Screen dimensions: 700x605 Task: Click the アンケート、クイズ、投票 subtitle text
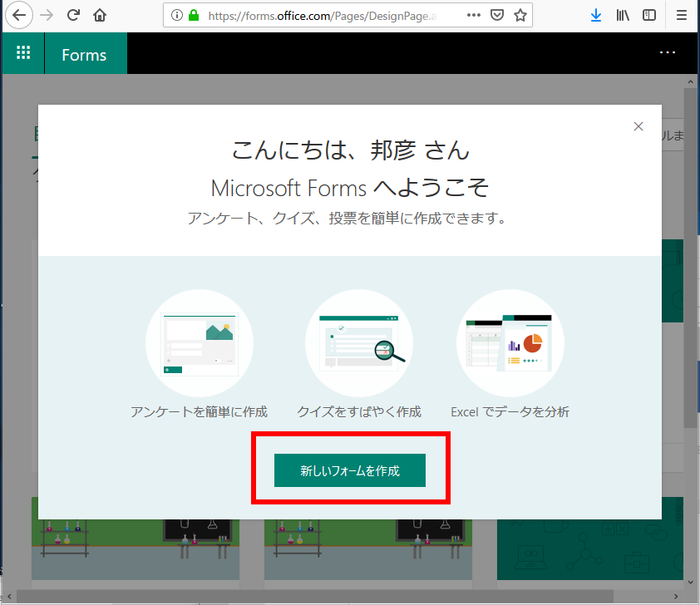[348, 219]
